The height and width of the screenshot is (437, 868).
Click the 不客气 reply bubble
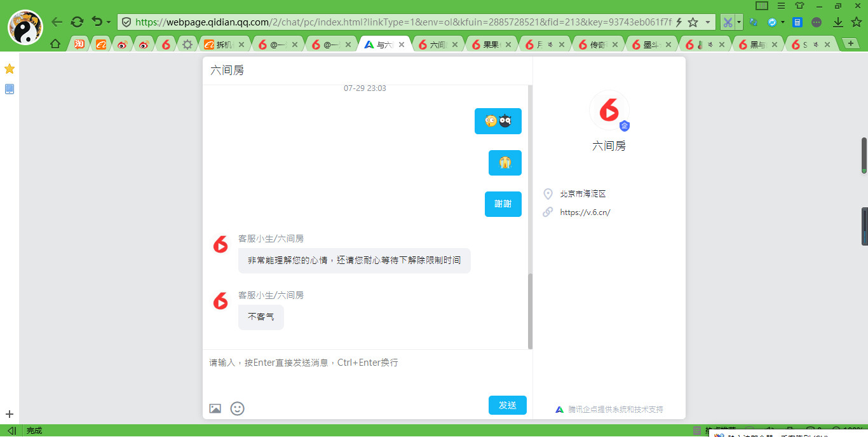point(261,317)
